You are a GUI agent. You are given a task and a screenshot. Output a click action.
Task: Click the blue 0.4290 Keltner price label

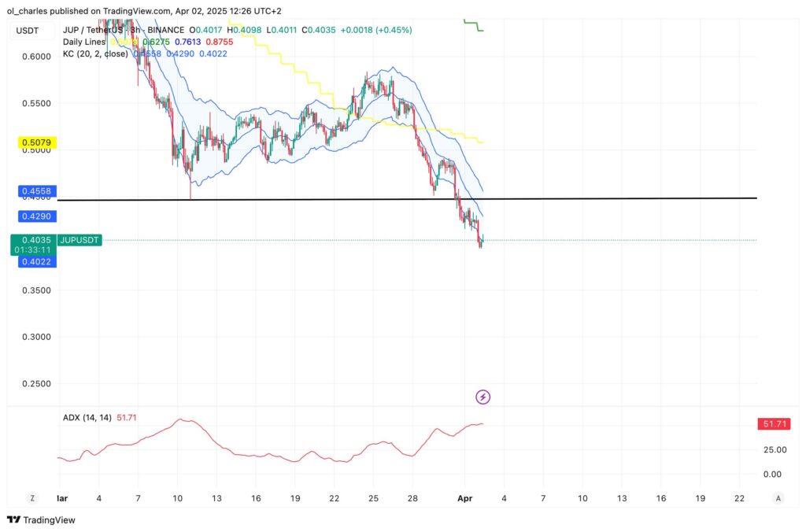36,216
